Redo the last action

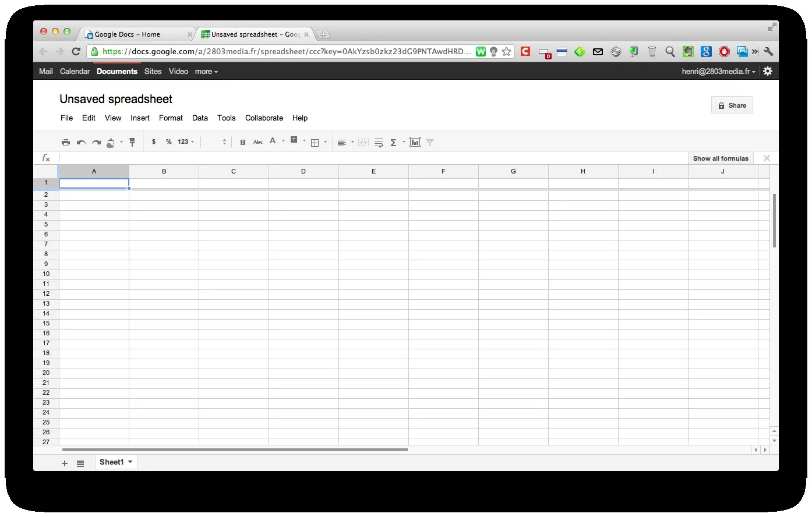click(96, 143)
